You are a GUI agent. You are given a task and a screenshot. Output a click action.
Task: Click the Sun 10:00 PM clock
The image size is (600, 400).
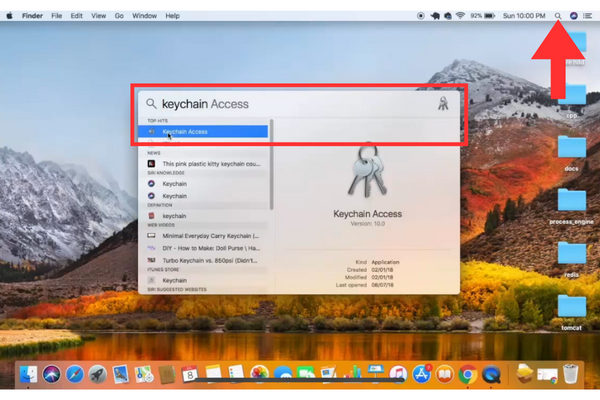[x=524, y=16]
